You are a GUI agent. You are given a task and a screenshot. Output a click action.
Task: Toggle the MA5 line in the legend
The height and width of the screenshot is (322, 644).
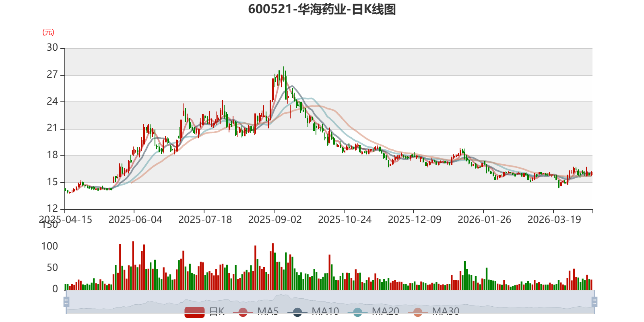pos(256,312)
